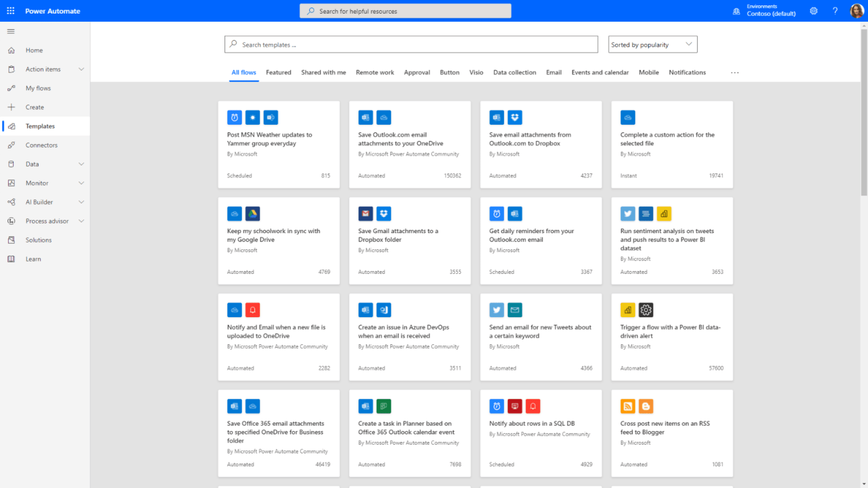Click the Solutions sidebar icon

11,240
